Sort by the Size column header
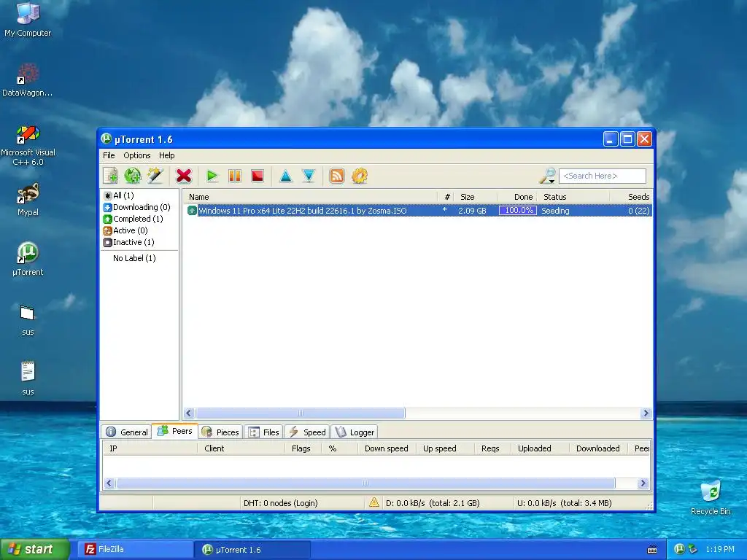 pyautogui.click(x=475, y=197)
